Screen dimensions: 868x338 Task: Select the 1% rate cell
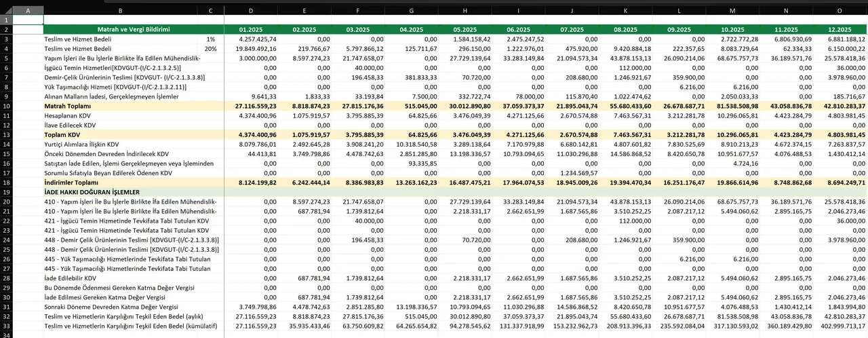(211, 39)
